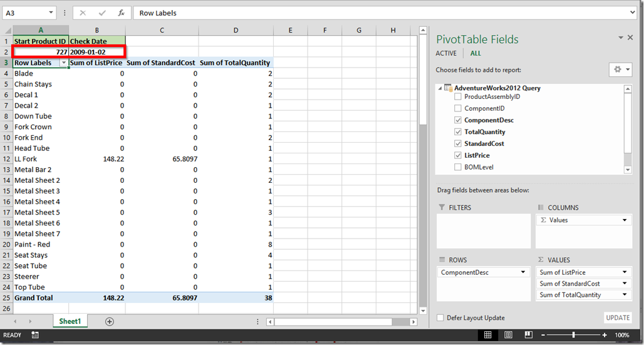Screen dimensions: 644x345
Task: Select the Check Date cell 2009-01-02
Action: tap(97, 52)
